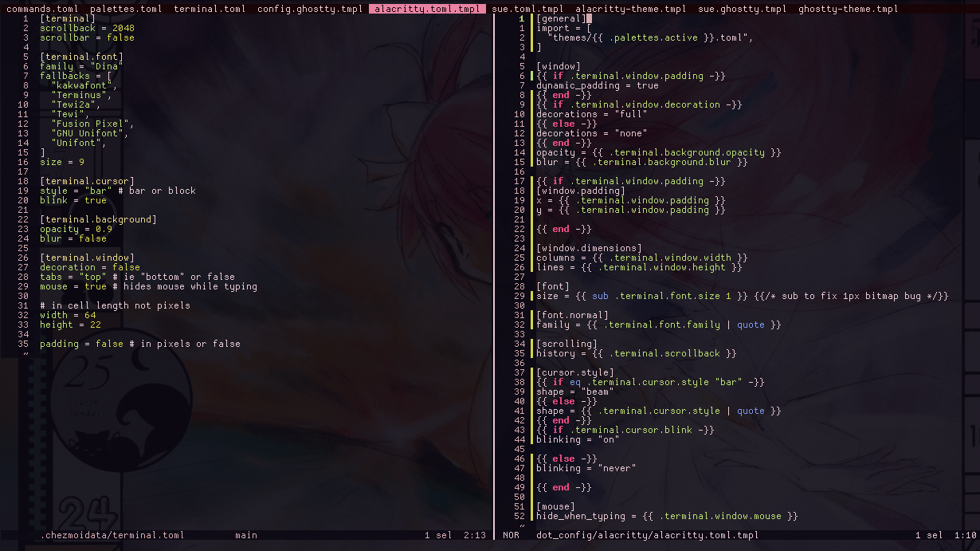Image resolution: width=980 pixels, height=551 pixels.
Task: Open the sue.toml.tmpl buffer tab
Action: [527, 9]
